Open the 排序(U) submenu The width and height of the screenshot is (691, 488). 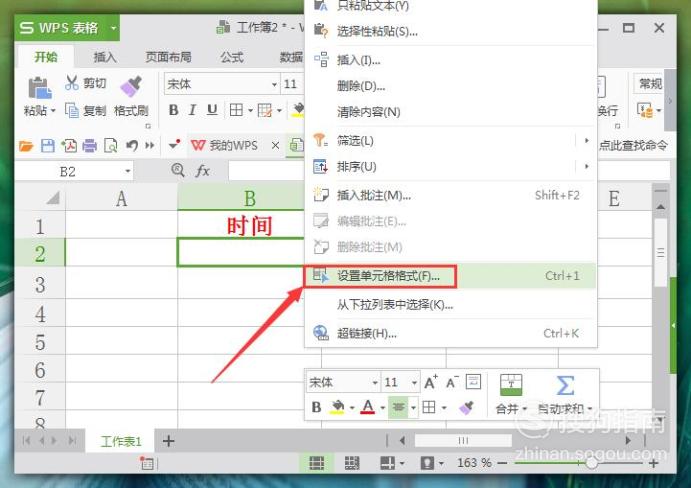tap(450, 167)
